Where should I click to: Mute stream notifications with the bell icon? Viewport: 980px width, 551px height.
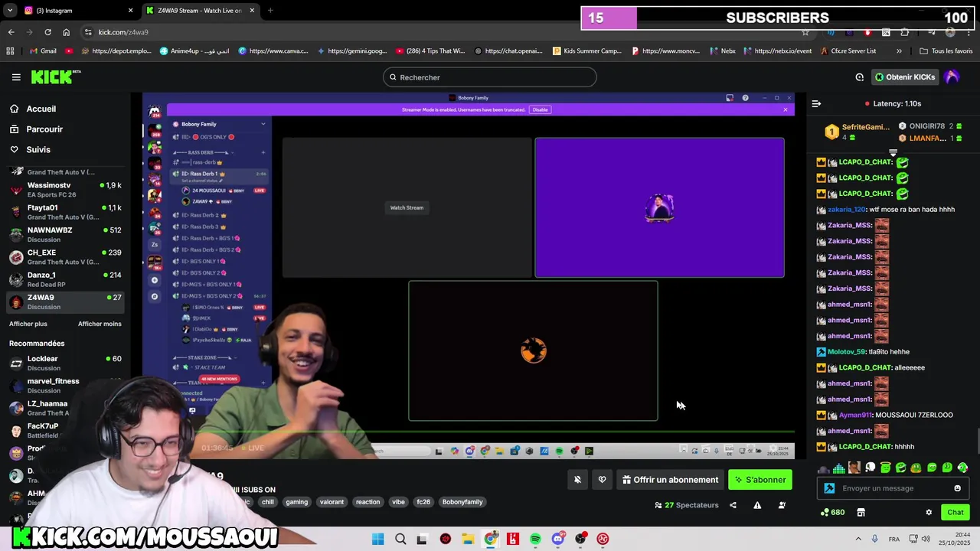point(577,480)
